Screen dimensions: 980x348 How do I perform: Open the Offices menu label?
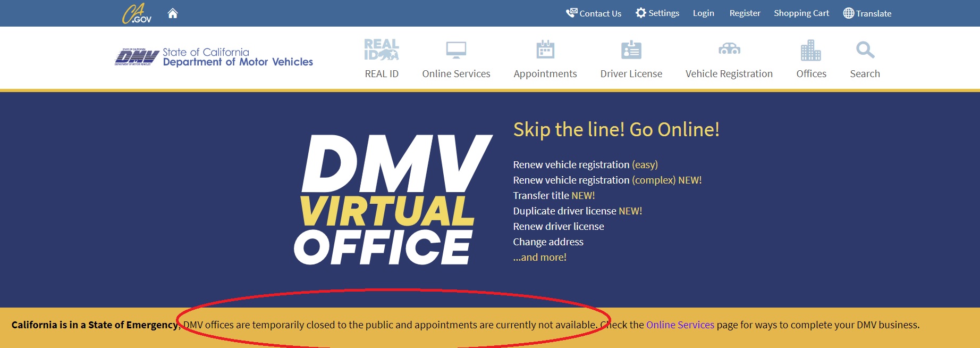[x=811, y=74]
